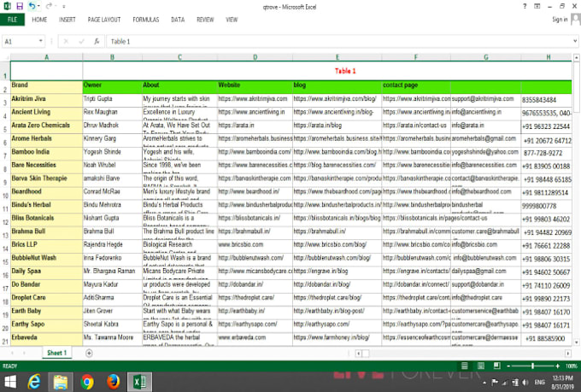
Task: Switch to the HOME ribbon tab
Action: (x=39, y=20)
